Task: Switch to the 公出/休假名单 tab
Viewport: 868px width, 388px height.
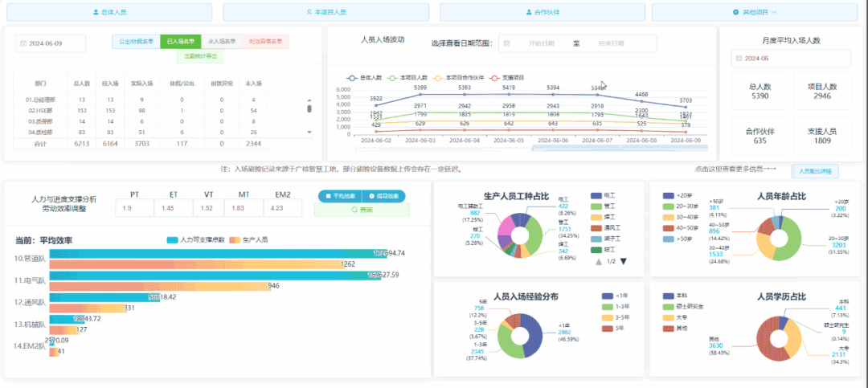Action: coord(136,42)
